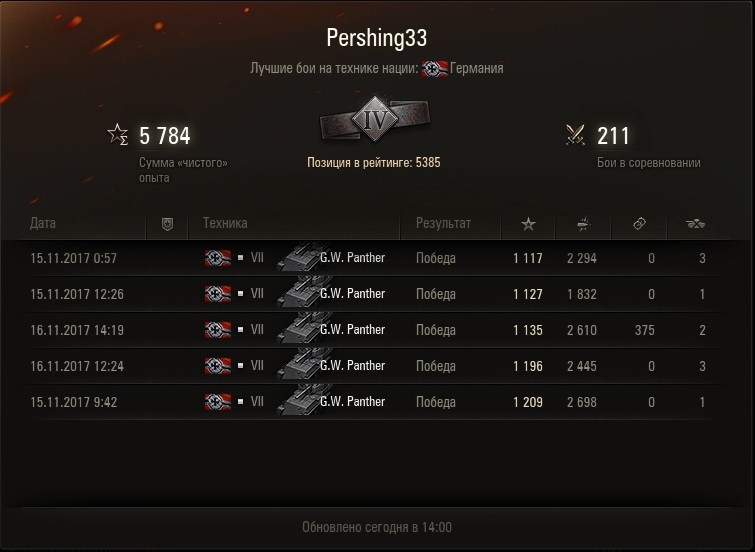
Task: Sort table by Результат column header
Action: tap(443, 223)
